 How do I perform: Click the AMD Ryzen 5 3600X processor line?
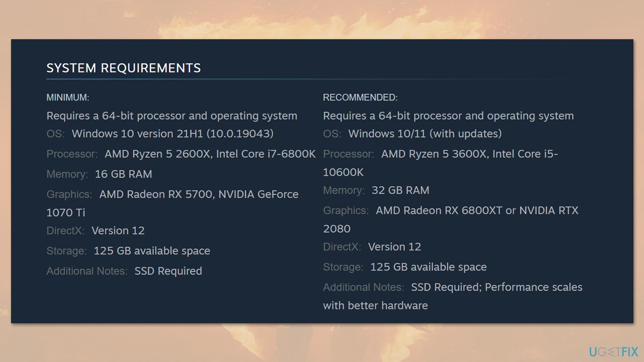click(469, 154)
